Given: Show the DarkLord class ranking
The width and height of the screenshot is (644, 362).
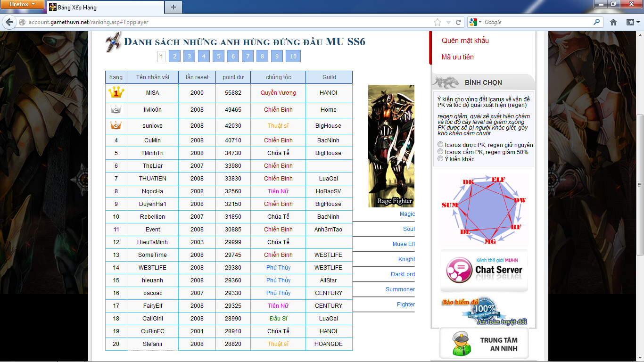Looking at the screenshot, I should tap(403, 274).
